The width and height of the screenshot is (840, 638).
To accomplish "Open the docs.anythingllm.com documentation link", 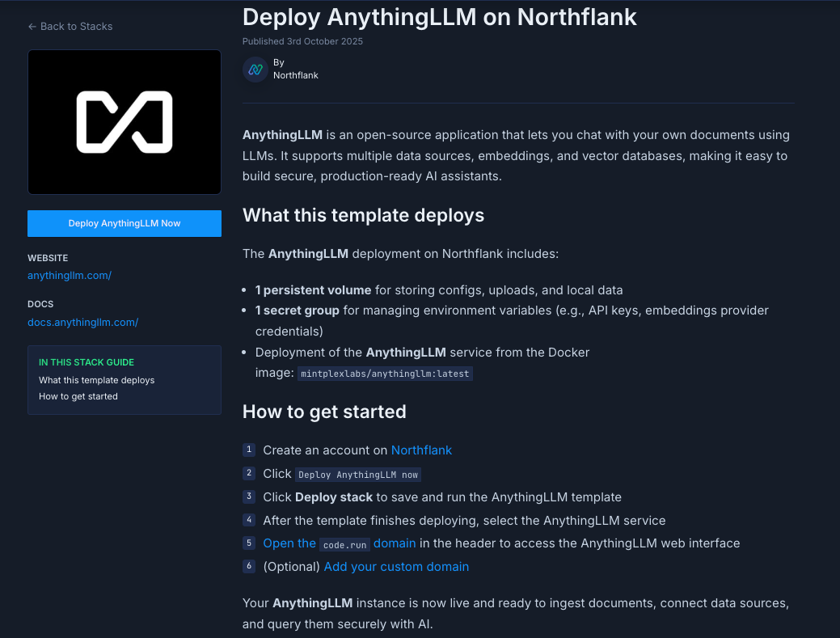I will click(x=83, y=322).
